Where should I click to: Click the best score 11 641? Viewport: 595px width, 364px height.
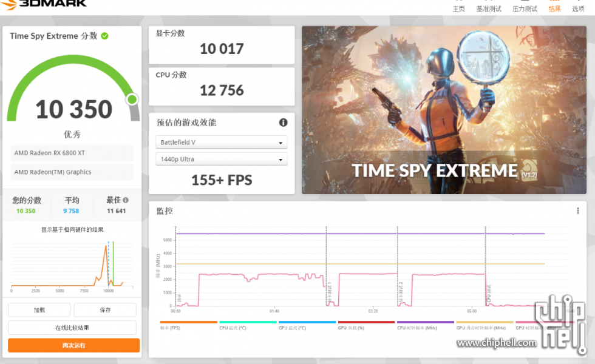(x=116, y=211)
